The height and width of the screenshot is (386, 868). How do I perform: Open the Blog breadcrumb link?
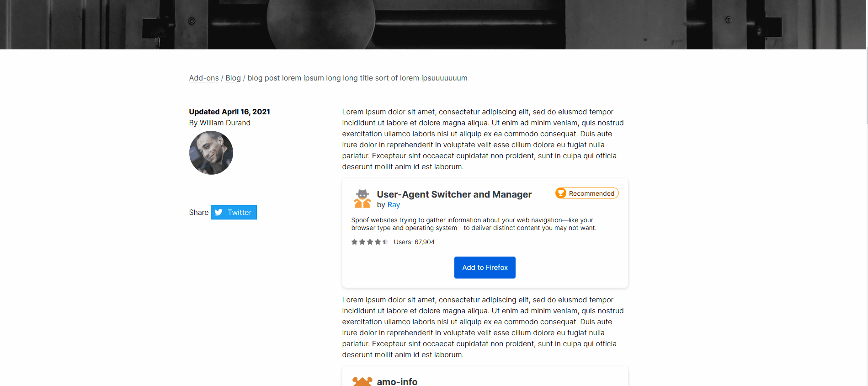(233, 78)
